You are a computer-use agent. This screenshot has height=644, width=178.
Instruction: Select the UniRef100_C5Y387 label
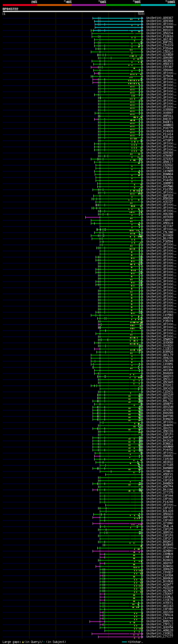pyautogui.click(x=160, y=67)
